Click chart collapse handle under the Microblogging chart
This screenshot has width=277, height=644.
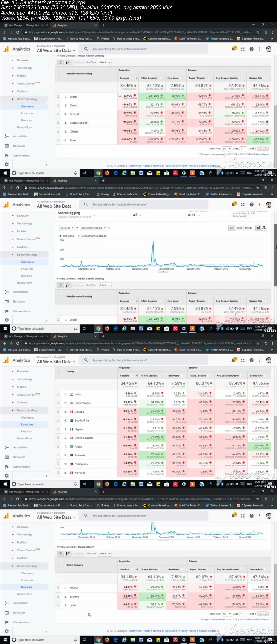[x=163, y=271]
